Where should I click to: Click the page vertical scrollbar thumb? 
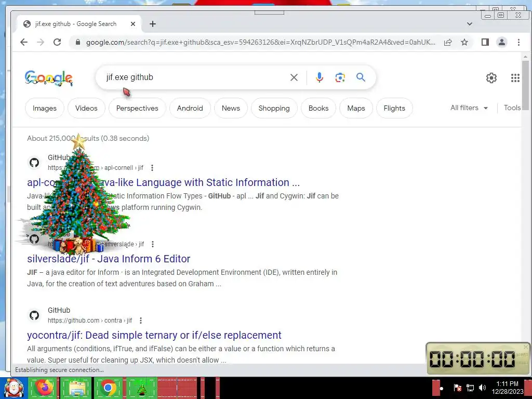tap(525, 85)
